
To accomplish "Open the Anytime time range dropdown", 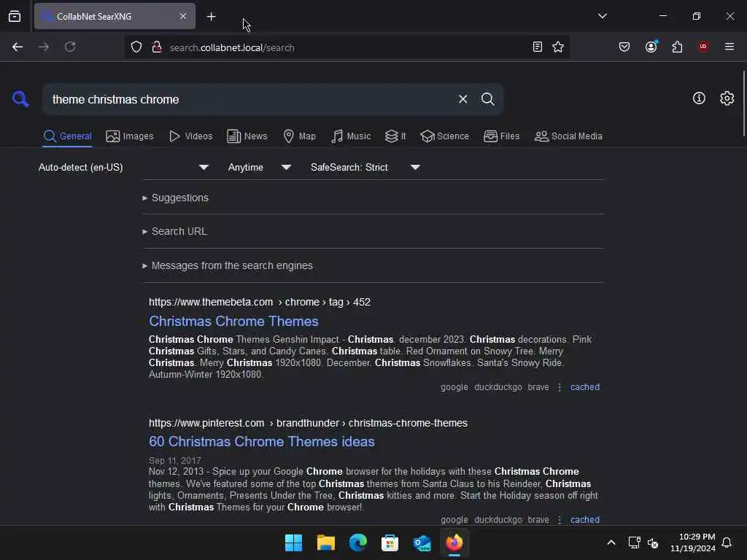I will (259, 168).
